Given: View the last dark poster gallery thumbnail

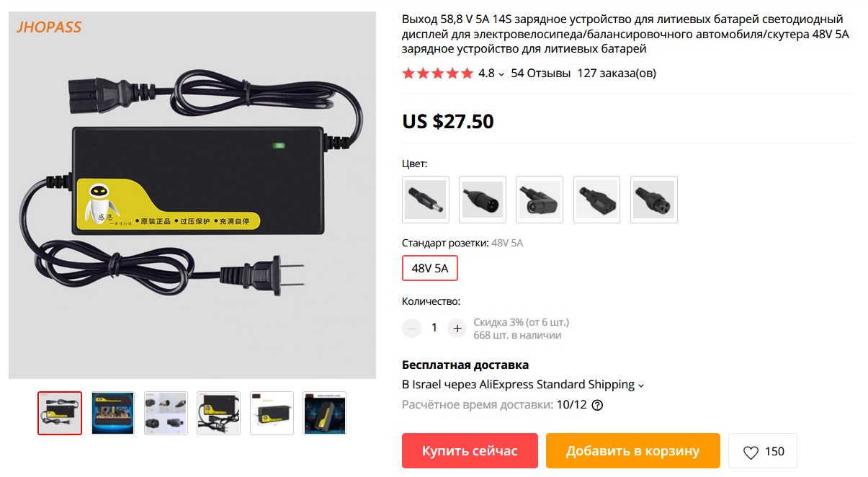Looking at the screenshot, I should click(x=325, y=413).
